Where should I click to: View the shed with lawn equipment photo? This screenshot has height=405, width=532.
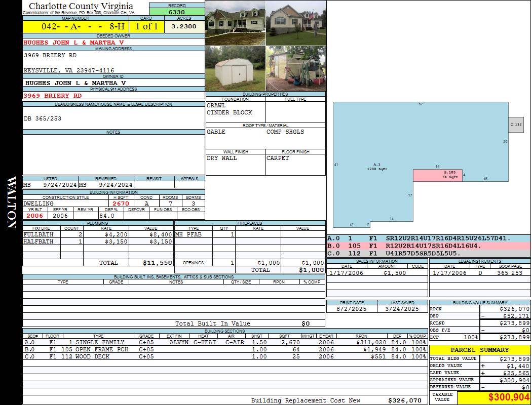pos(296,69)
